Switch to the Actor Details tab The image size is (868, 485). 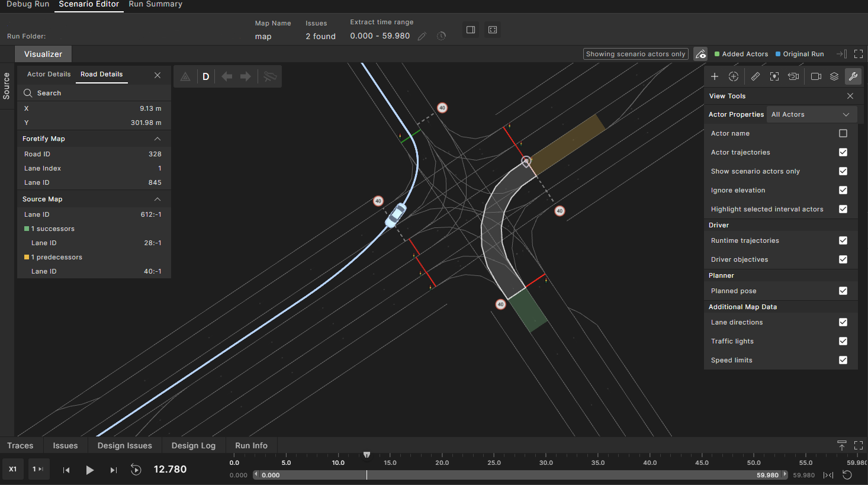[49, 74]
